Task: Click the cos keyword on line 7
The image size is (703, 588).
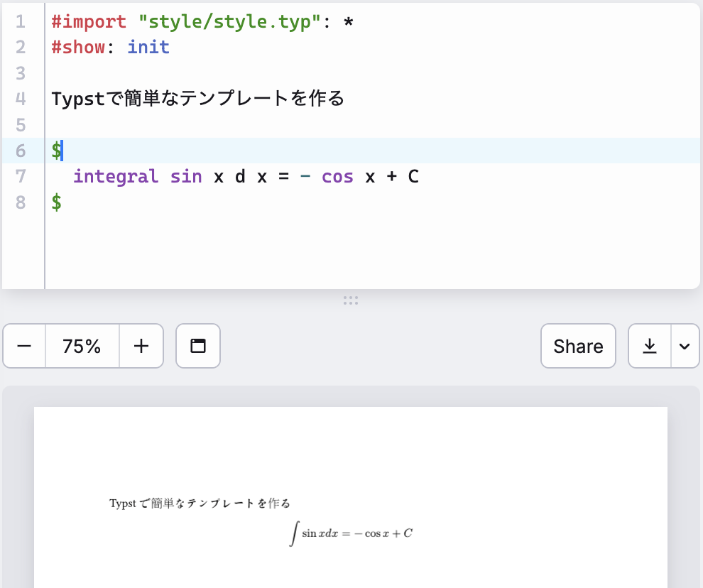Action: 337,176
